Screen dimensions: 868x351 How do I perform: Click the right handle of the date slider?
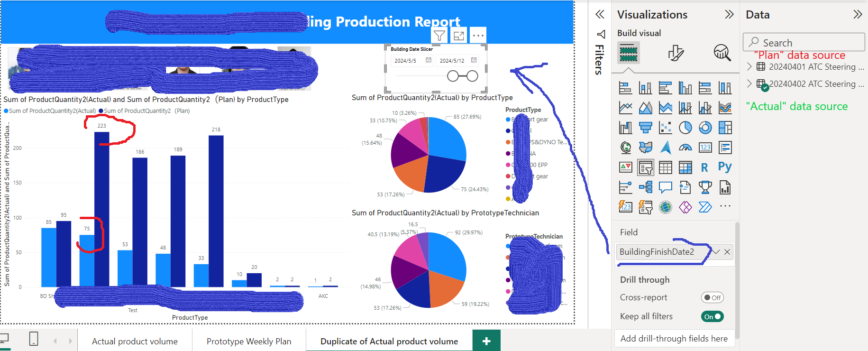(472, 76)
